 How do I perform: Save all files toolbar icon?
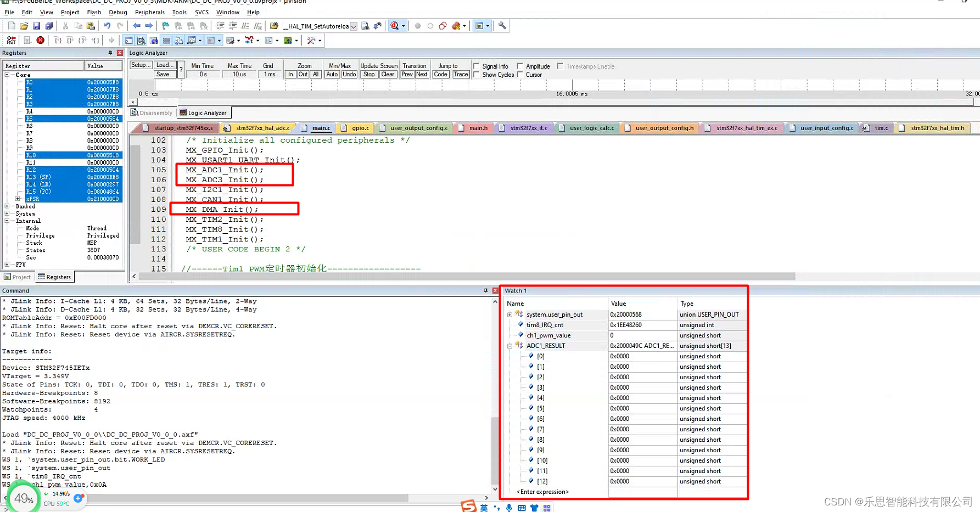49,26
